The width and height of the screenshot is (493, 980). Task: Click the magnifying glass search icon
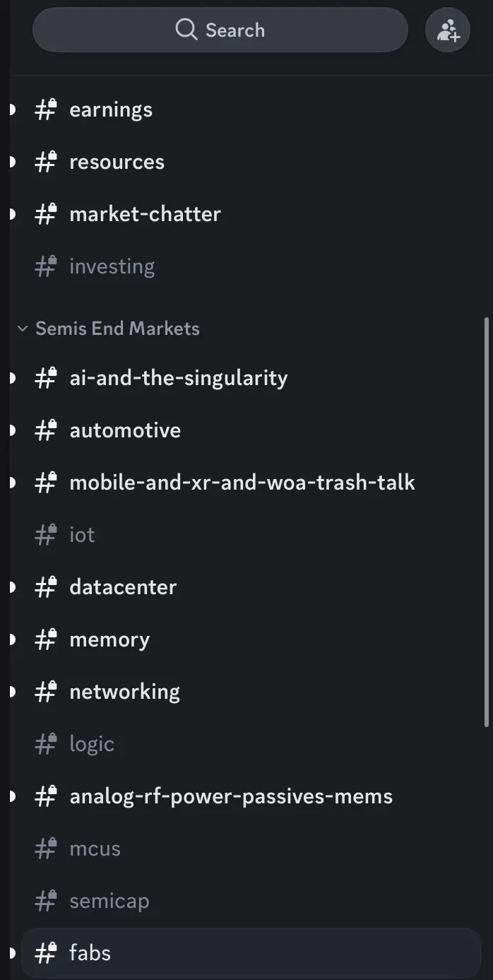[186, 30]
